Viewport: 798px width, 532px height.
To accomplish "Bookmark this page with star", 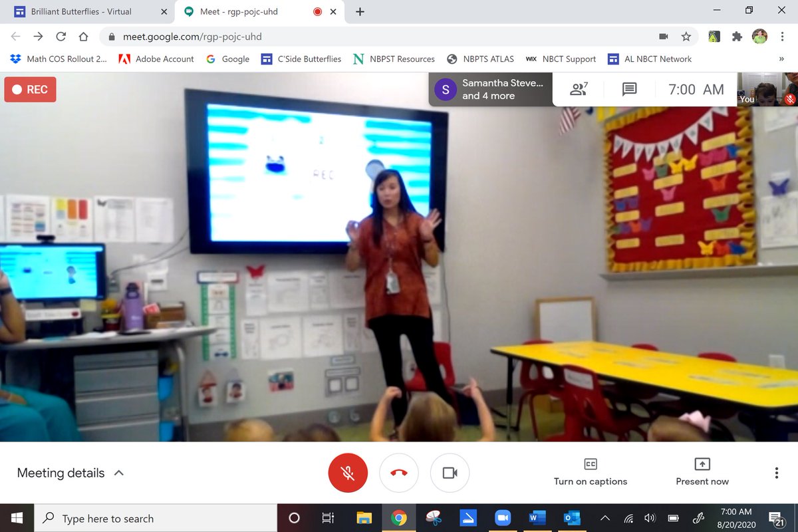I will 686,37.
